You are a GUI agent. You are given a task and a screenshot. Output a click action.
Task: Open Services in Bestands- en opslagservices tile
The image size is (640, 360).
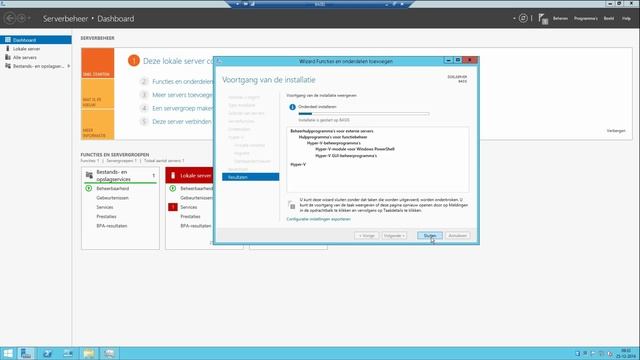click(104, 207)
